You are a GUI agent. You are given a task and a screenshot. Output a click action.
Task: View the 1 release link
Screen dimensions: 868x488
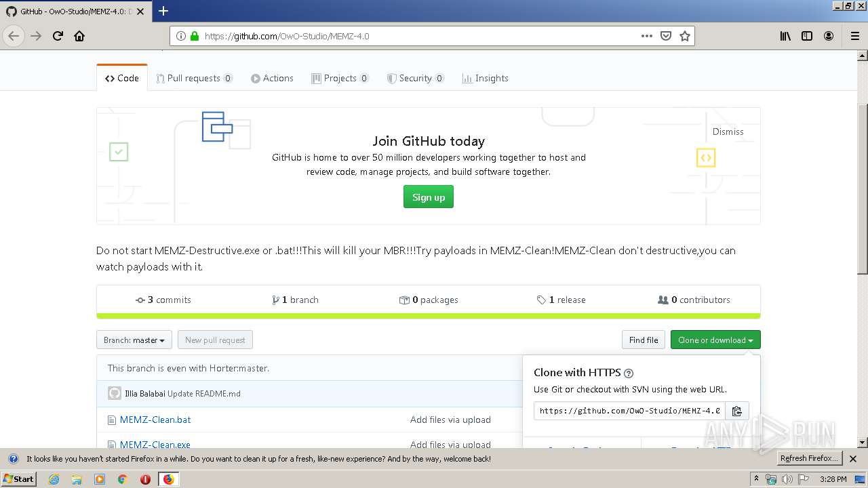tap(561, 300)
